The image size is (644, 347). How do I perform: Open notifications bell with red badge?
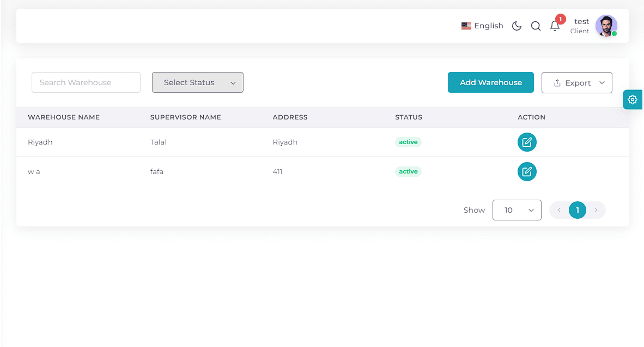click(555, 26)
